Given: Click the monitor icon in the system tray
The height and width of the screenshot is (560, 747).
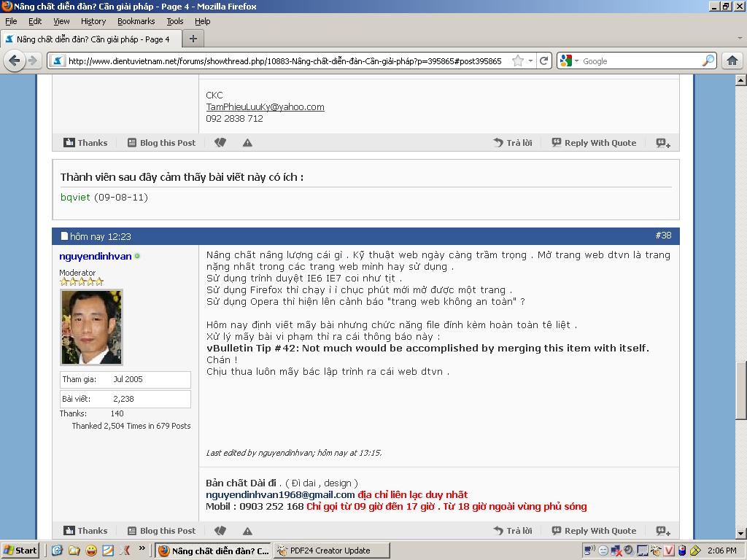Looking at the screenshot, I should 643,551.
